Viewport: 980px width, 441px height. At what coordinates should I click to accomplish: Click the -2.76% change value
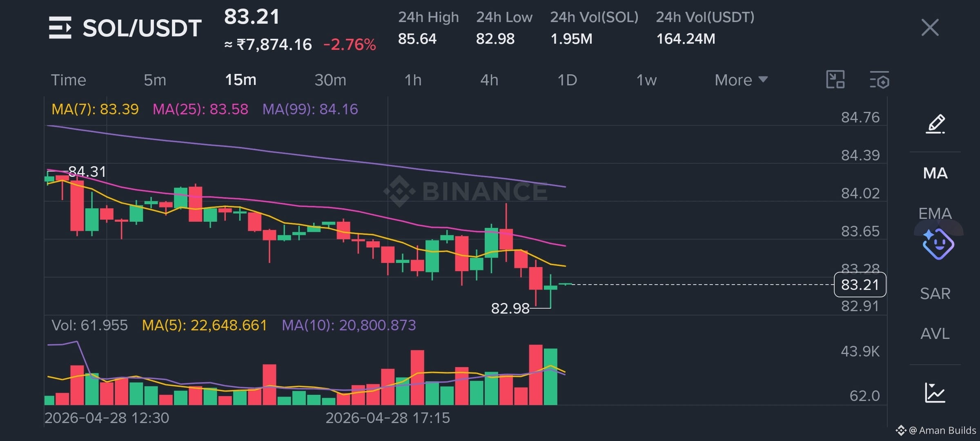[350, 45]
